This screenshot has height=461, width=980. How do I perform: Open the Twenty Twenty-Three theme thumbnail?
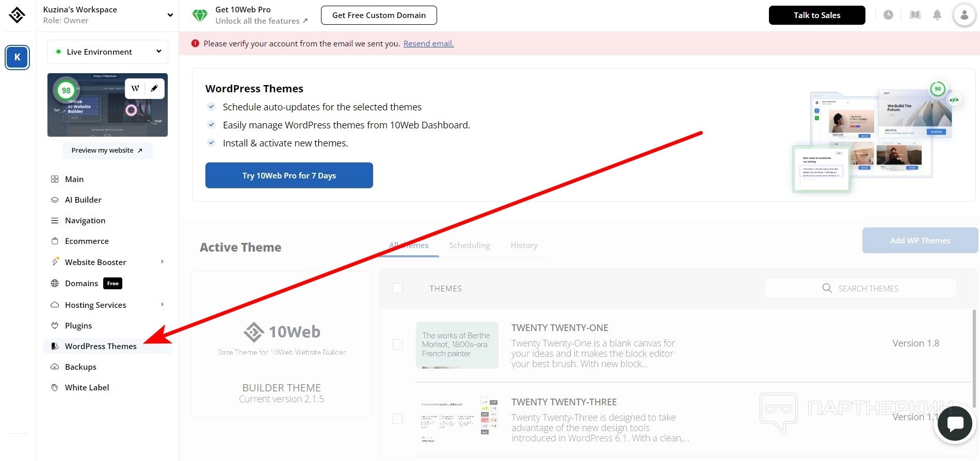(457, 419)
